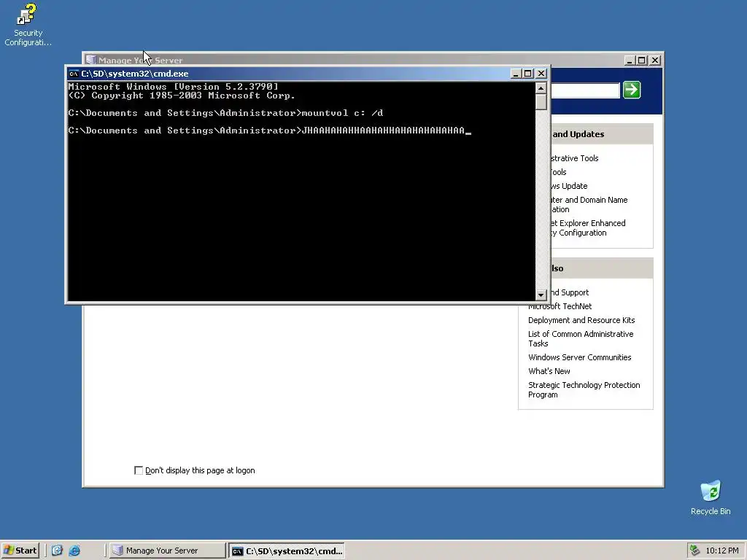Click the Show Desktop Quick Launch icon
Screen dimensions: 747x560
[57, 551]
